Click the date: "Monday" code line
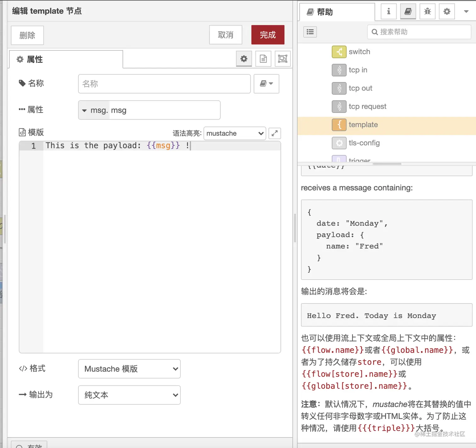This screenshot has height=448, width=476. (352, 224)
